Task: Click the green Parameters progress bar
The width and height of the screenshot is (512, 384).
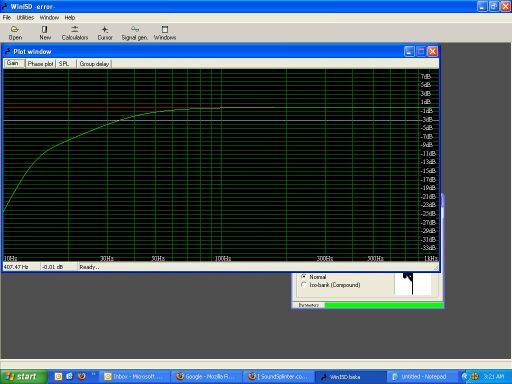Action: pos(384,305)
